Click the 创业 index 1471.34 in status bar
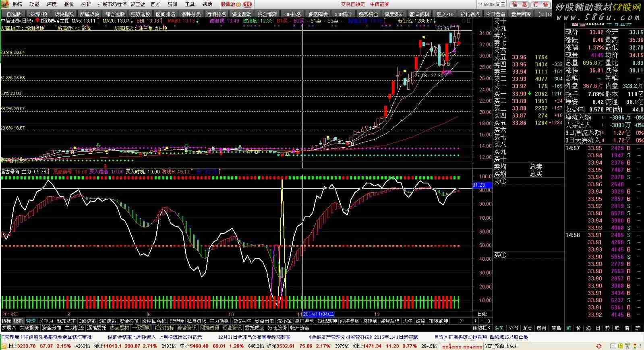 368,346
